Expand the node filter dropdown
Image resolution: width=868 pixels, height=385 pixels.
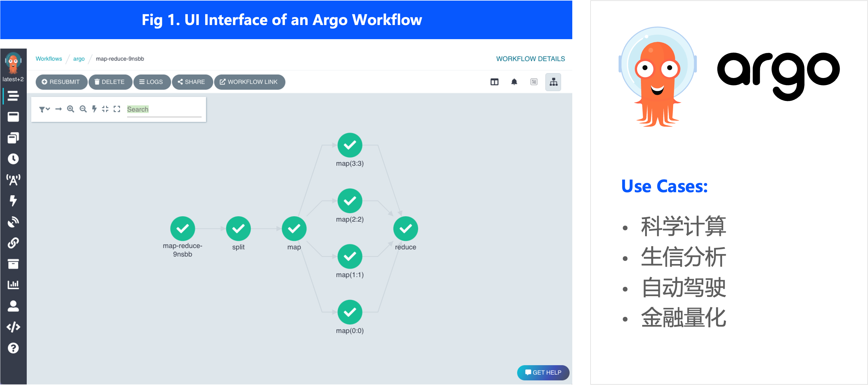(x=44, y=109)
